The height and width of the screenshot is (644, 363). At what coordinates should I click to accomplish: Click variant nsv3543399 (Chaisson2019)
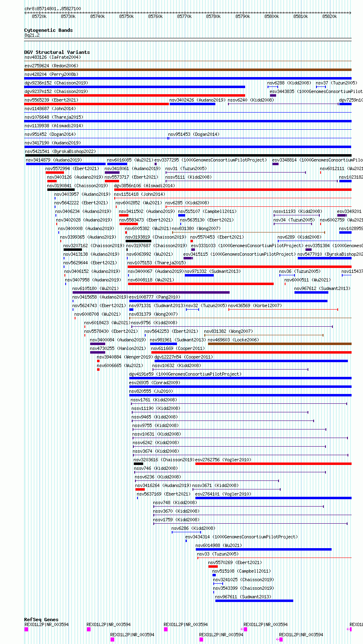coord(243,588)
